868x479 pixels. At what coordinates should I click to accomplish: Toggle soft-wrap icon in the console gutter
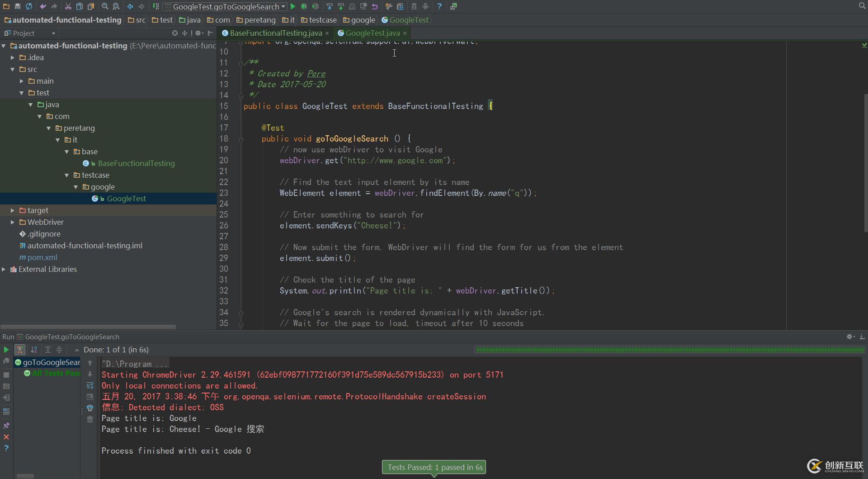point(90,385)
